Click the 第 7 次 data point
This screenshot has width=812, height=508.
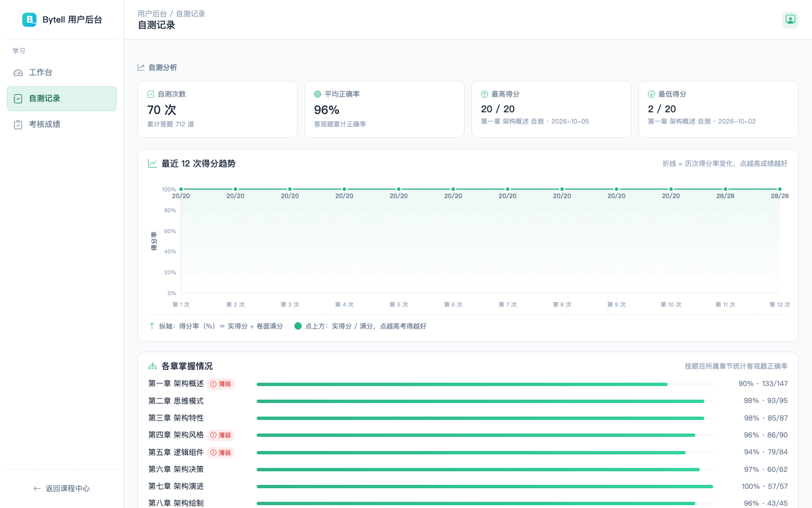507,189
